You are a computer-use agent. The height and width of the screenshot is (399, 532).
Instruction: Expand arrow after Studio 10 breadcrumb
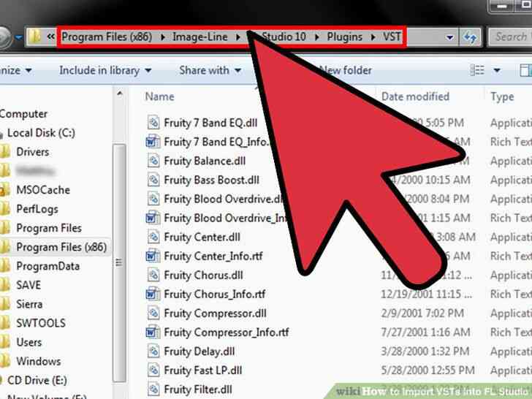tap(316, 37)
